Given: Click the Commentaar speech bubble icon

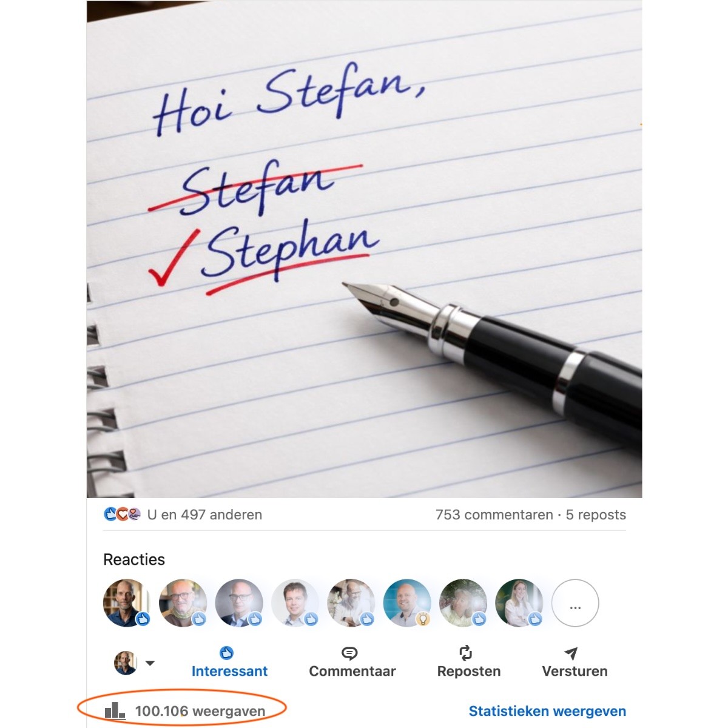Looking at the screenshot, I should pos(349,653).
